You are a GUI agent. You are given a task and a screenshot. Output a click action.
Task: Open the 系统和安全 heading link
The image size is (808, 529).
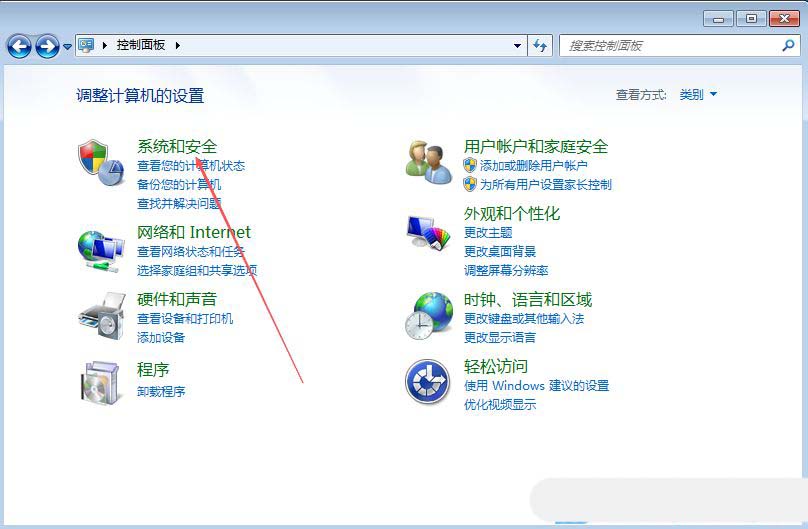(x=177, y=146)
